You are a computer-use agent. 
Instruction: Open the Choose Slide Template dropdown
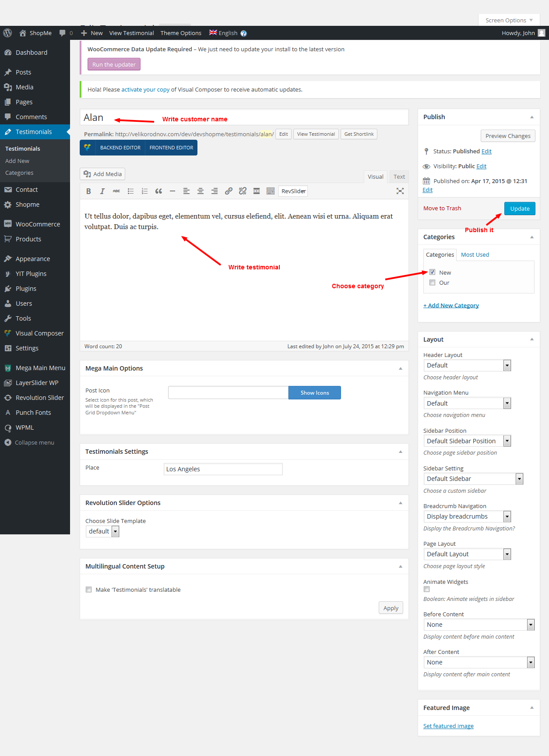[x=102, y=531]
